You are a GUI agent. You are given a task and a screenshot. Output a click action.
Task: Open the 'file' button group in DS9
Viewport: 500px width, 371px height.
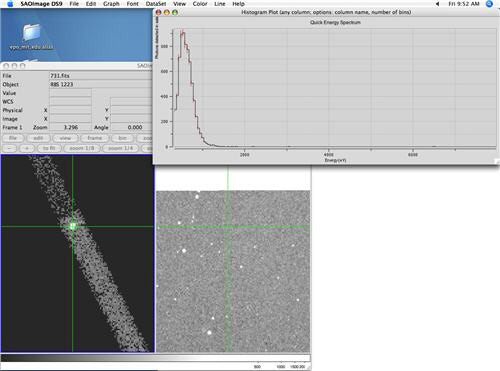coord(13,138)
